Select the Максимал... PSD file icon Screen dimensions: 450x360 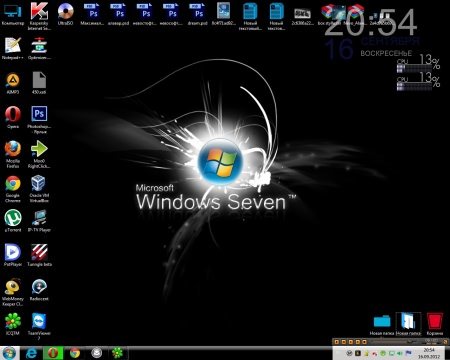point(92,15)
